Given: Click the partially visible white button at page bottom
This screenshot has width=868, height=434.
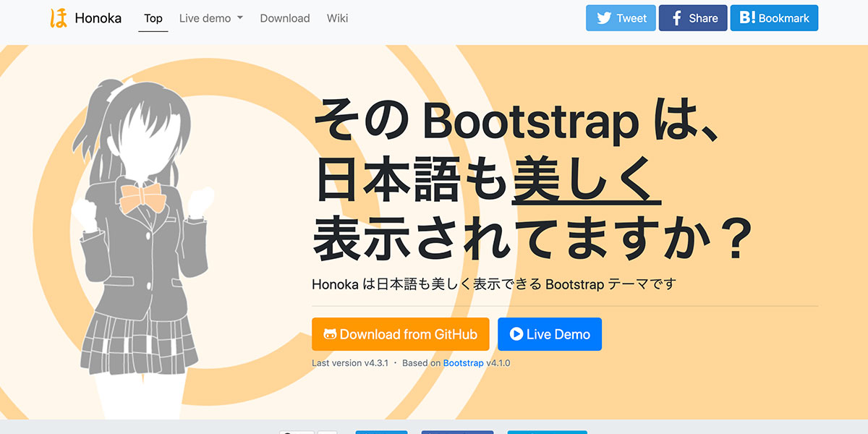Looking at the screenshot, I should [297, 432].
